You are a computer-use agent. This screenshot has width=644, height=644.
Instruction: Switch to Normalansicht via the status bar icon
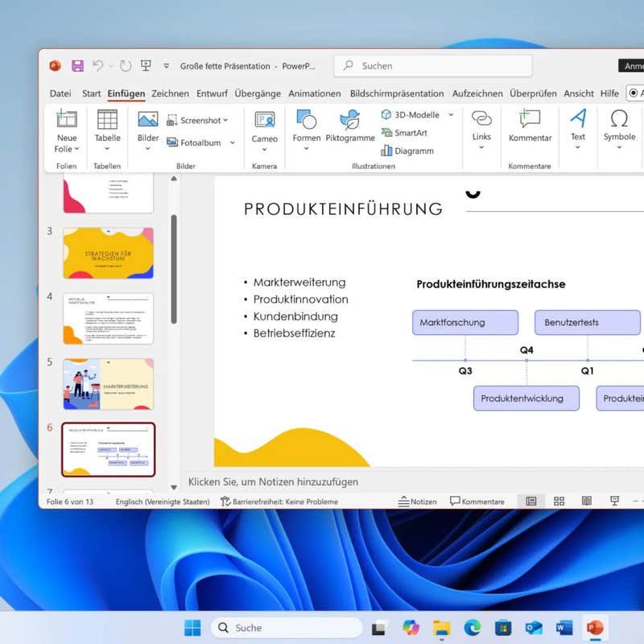coord(530,501)
